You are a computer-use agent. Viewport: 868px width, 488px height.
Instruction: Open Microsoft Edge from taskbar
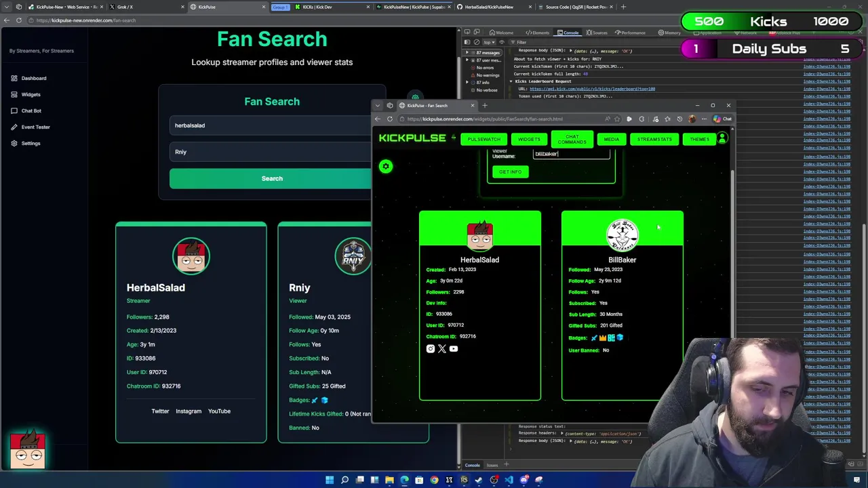click(x=404, y=480)
